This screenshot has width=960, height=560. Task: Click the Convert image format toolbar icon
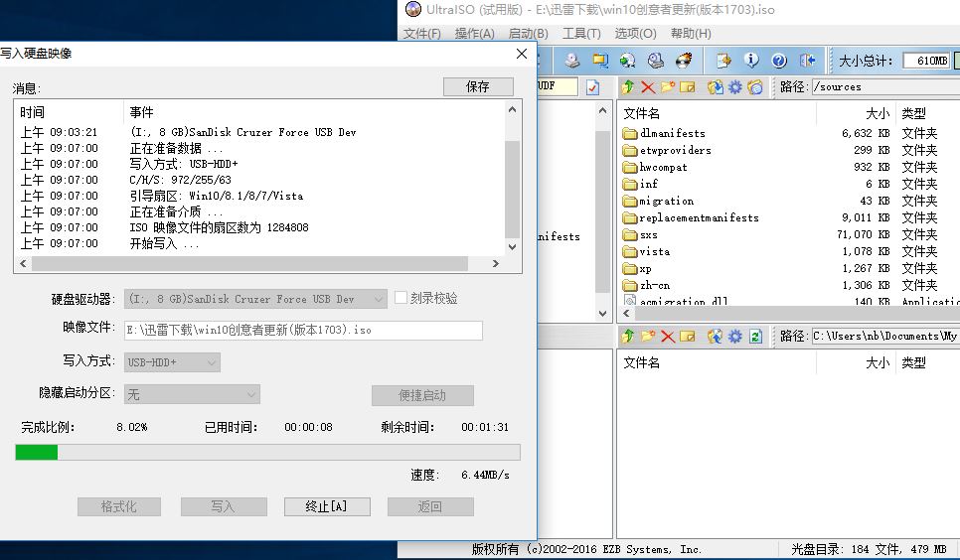627,60
